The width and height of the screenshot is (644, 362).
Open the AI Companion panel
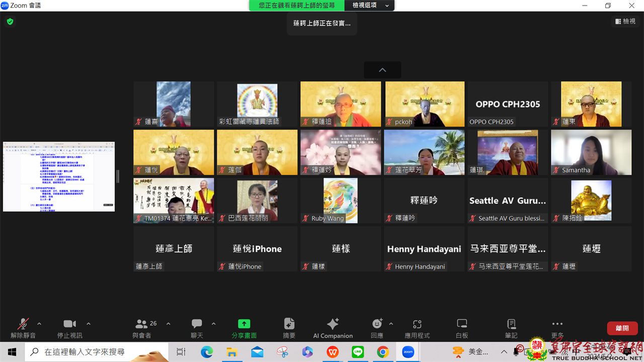[x=333, y=328]
